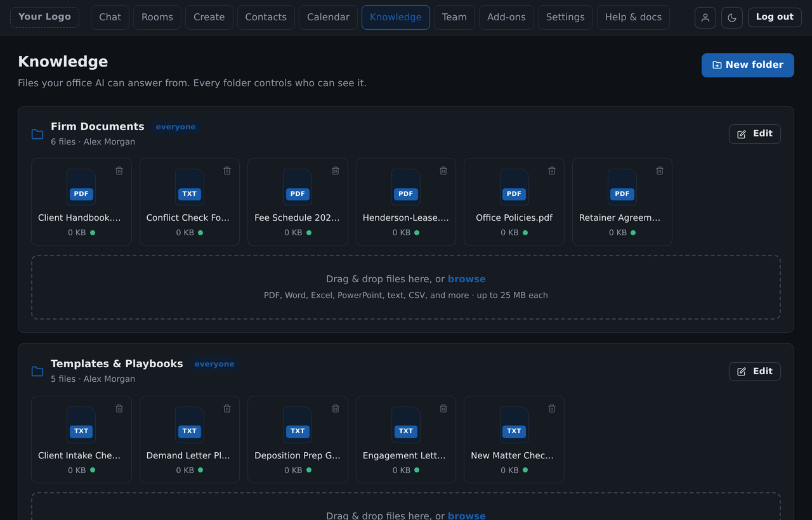Image resolution: width=812 pixels, height=520 pixels.
Task: Click the Demand Letter TXT file icon
Action: pos(189,424)
